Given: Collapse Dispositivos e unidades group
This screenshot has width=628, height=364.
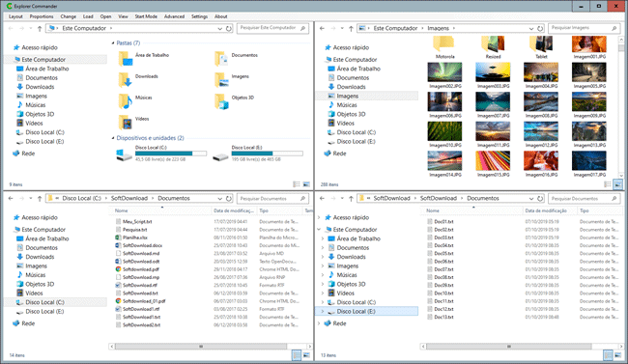Looking at the screenshot, I should pos(113,138).
